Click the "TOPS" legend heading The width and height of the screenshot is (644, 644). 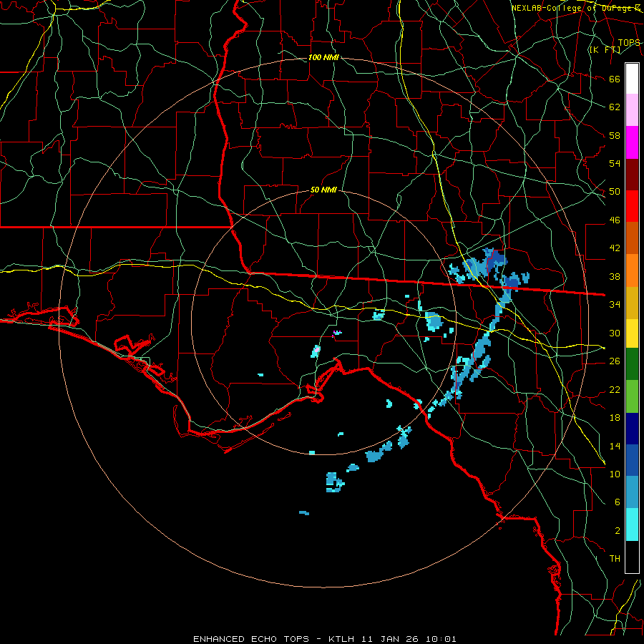click(x=629, y=43)
